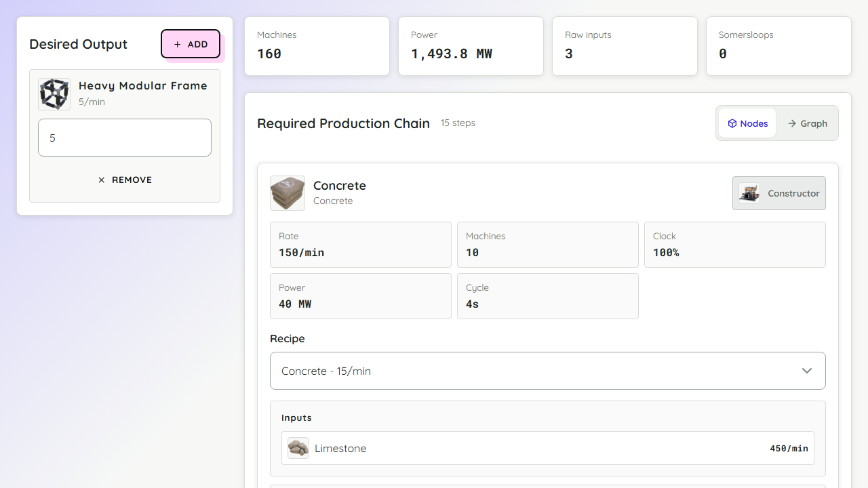Click the output rate input field
The image size is (868, 488).
[x=125, y=138]
